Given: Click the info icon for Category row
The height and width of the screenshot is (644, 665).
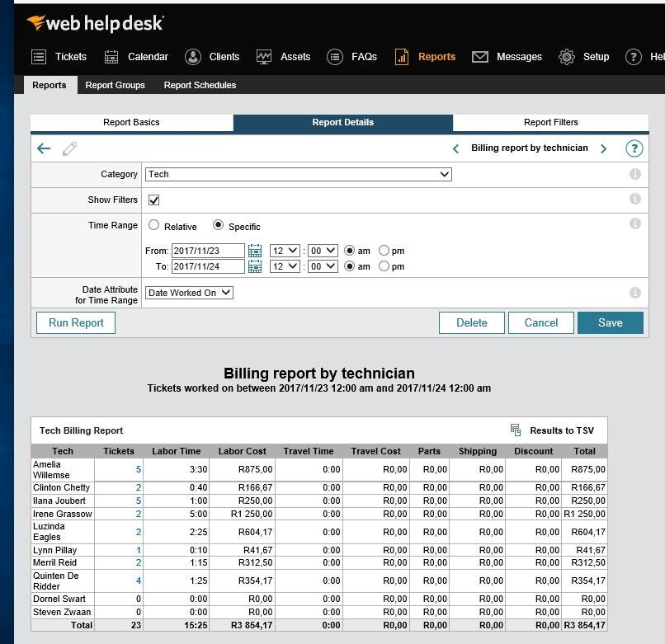Looking at the screenshot, I should click(x=635, y=174).
